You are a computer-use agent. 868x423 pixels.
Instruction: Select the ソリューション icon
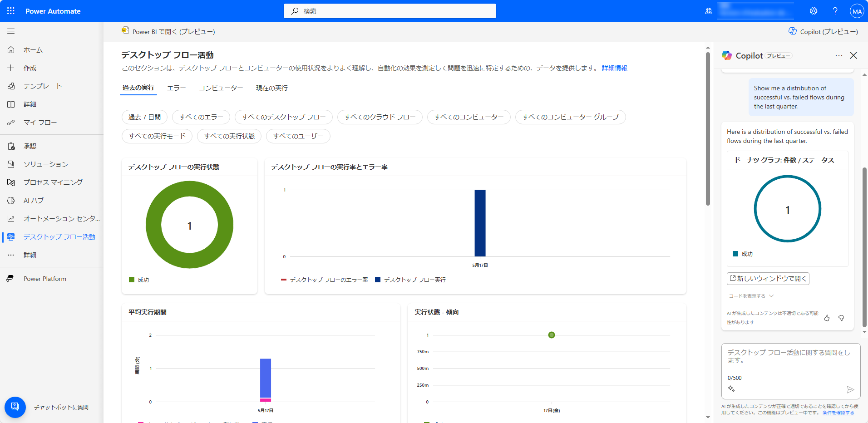point(11,164)
